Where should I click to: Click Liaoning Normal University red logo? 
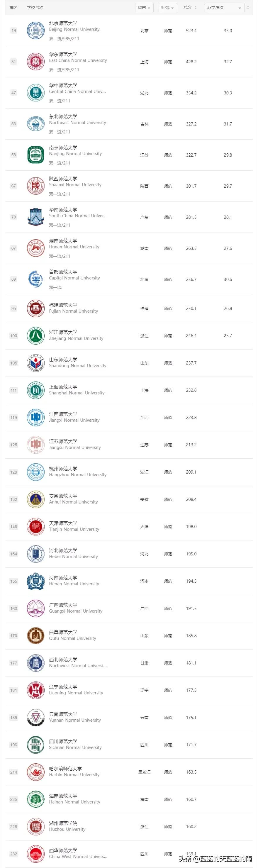(x=36, y=690)
